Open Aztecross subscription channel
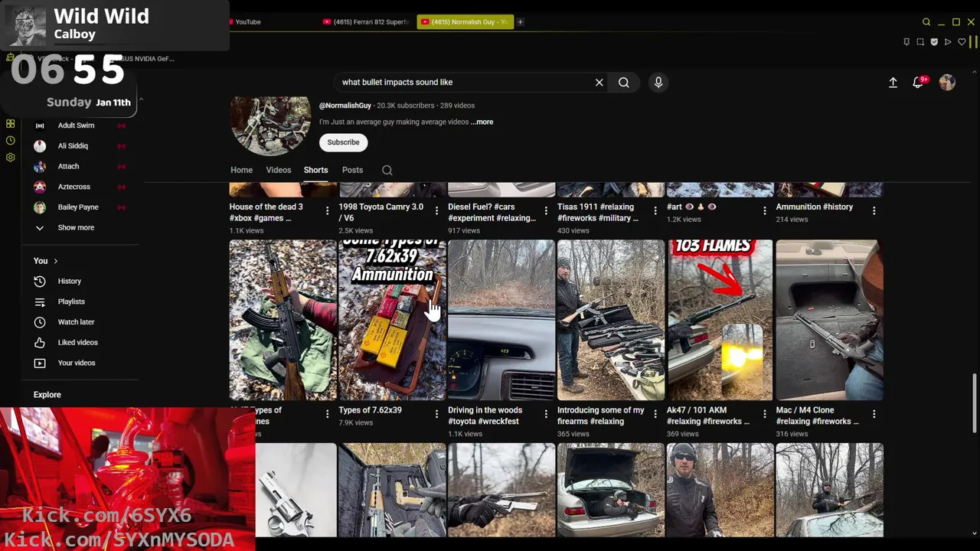This screenshot has height=551, width=980. coord(73,187)
